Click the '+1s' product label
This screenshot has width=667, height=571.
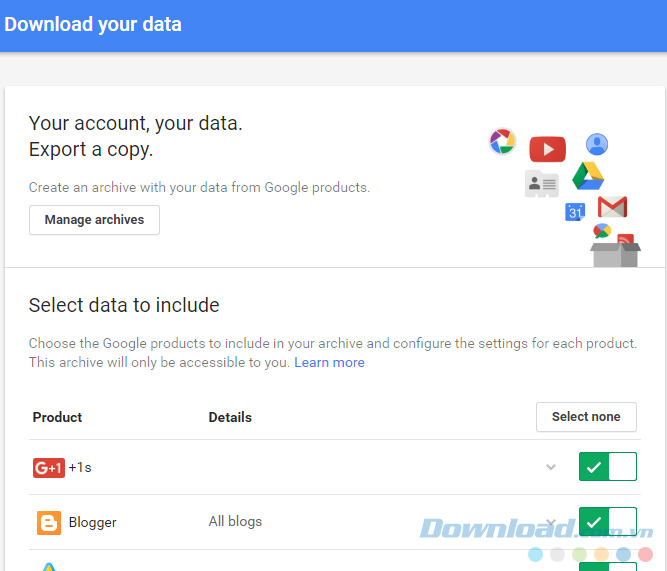pos(80,468)
